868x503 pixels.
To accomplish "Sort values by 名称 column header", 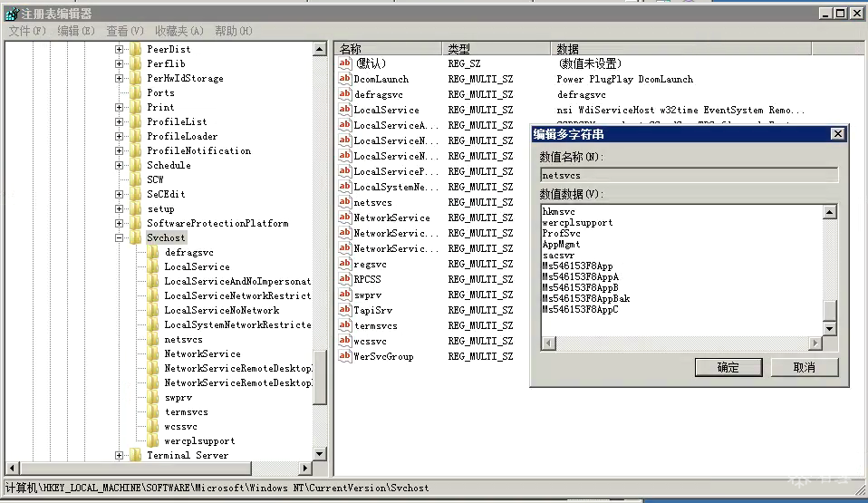I will coord(389,49).
